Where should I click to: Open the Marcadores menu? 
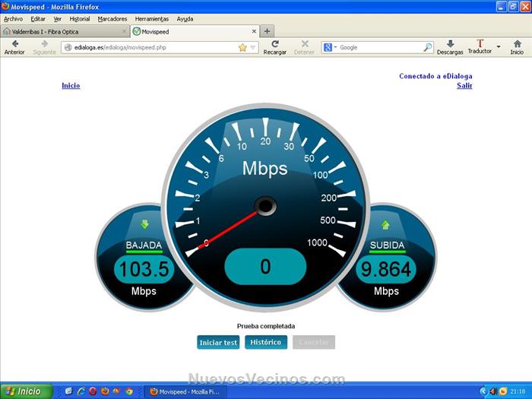click(112, 18)
